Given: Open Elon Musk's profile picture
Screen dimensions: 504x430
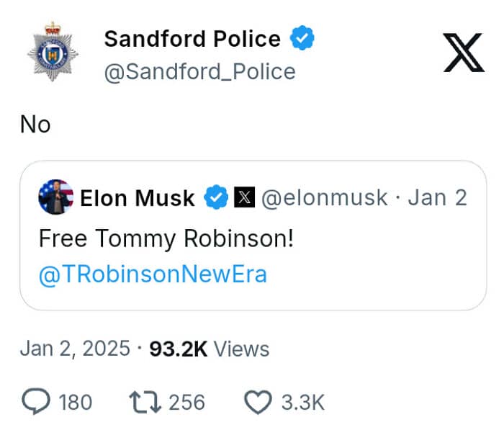Looking at the screenshot, I should (55, 197).
